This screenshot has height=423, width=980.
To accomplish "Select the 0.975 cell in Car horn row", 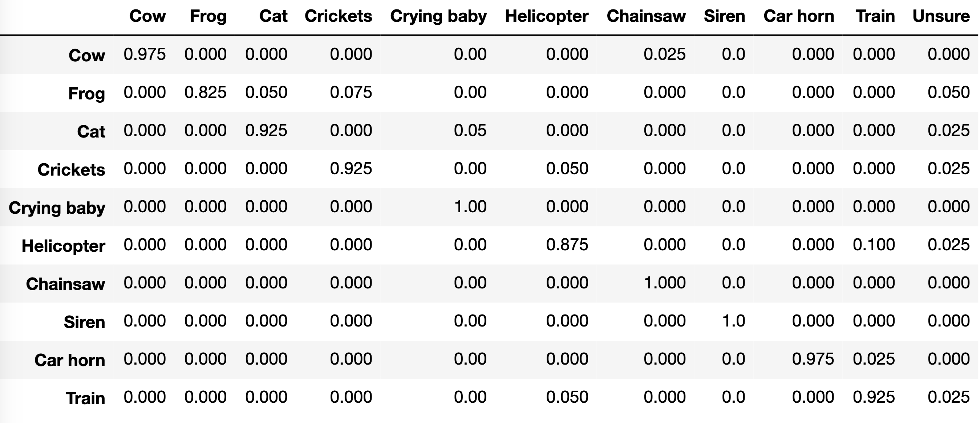I will click(x=813, y=359).
